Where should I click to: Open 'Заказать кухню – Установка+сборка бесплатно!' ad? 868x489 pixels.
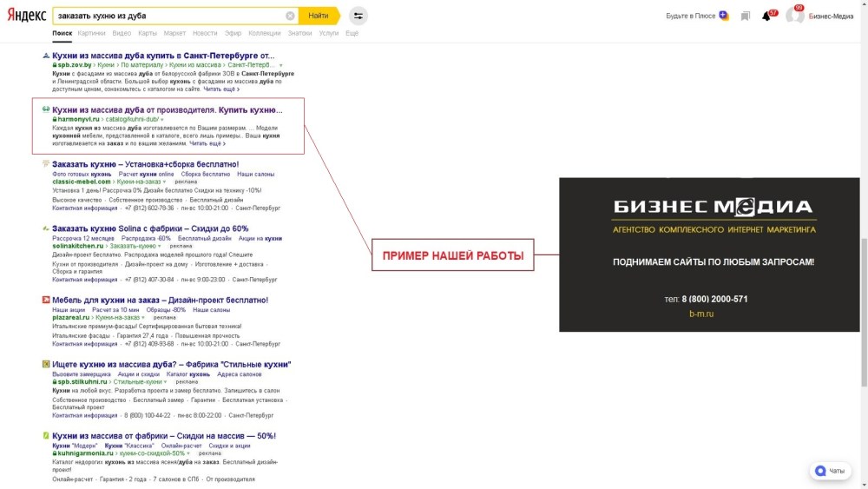point(146,164)
